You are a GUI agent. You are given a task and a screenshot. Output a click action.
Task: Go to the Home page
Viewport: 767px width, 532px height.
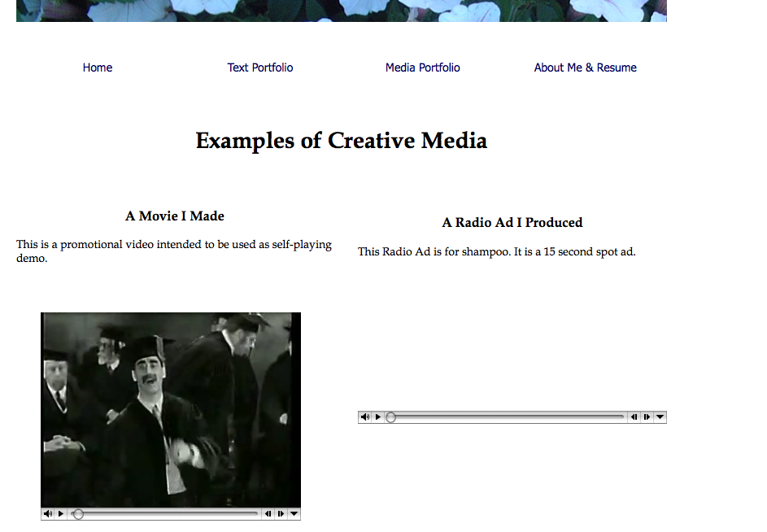(98, 68)
